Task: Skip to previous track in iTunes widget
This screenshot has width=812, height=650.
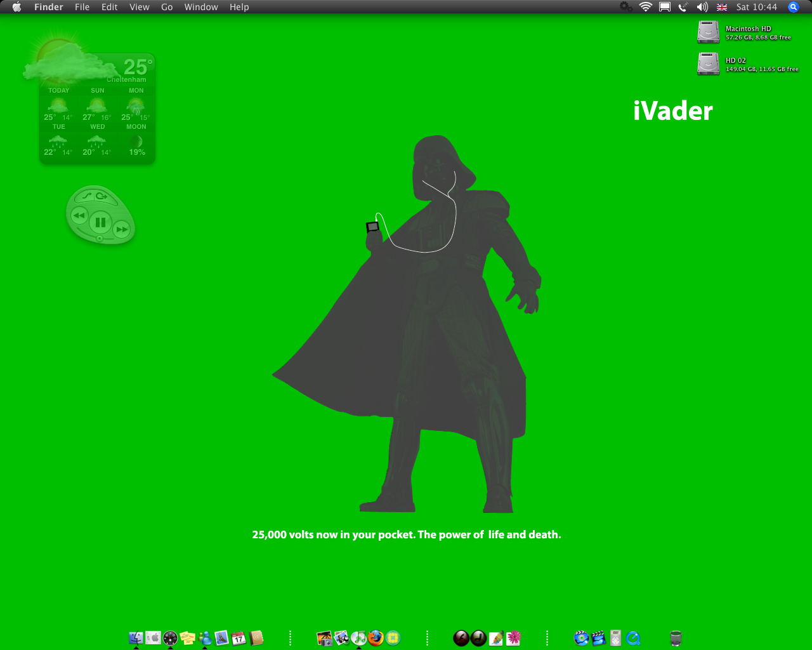Action: (79, 216)
